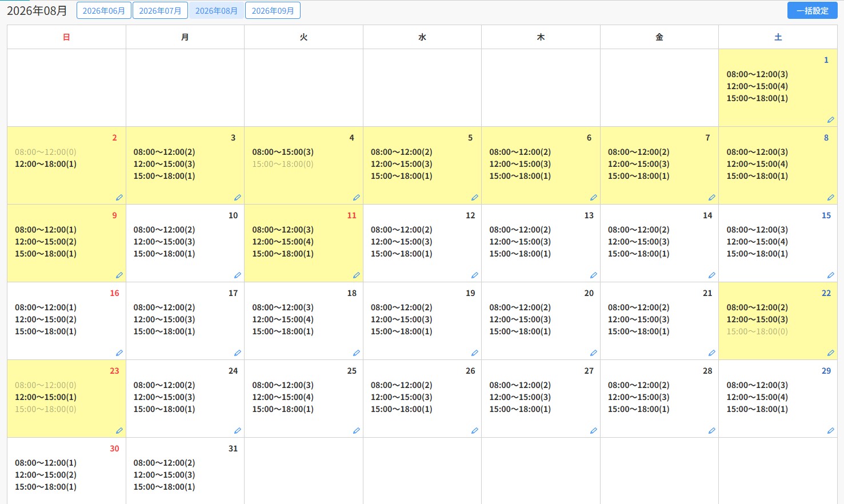Click the August 18 pencil icon
844x504 pixels.
(x=356, y=353)
